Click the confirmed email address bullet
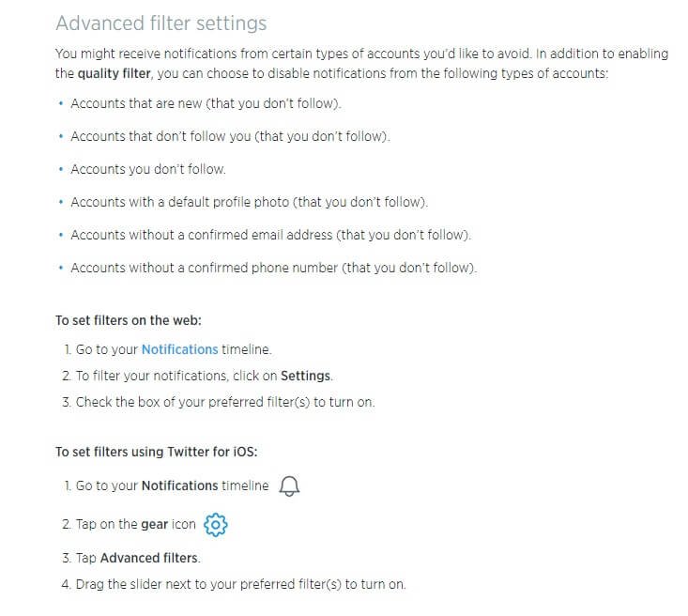688x616 pixels. click(x=270, y=235)
